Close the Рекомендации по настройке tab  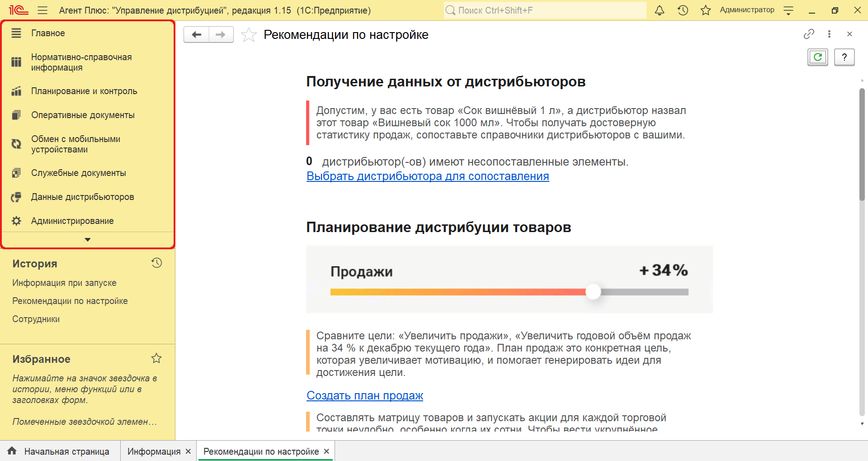pos(326,451)
